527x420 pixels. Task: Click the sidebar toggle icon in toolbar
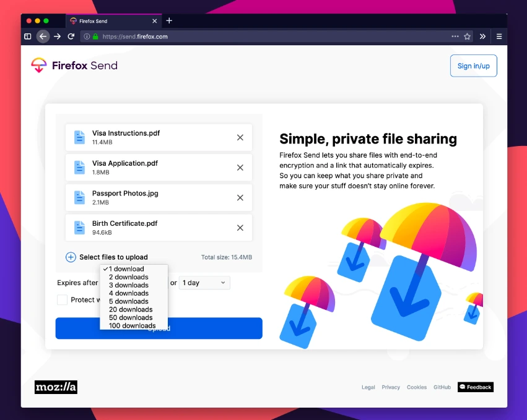coord(28,36)
